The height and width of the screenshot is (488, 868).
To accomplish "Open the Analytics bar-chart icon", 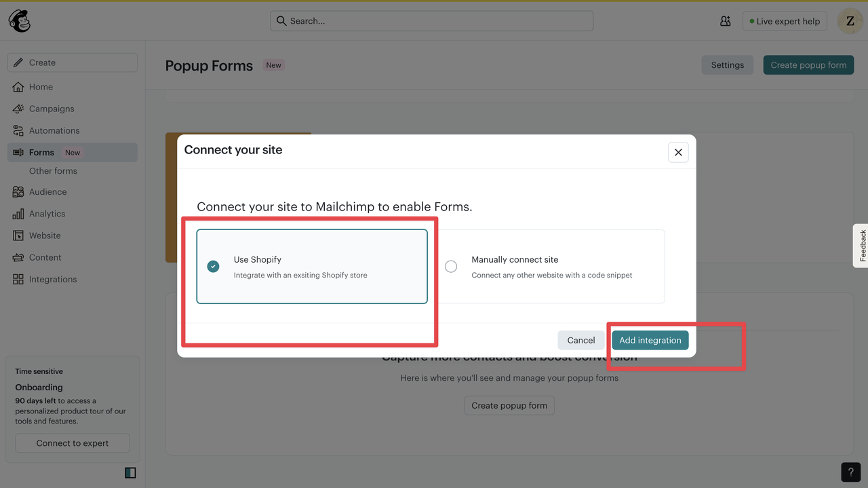I will 18,213.
